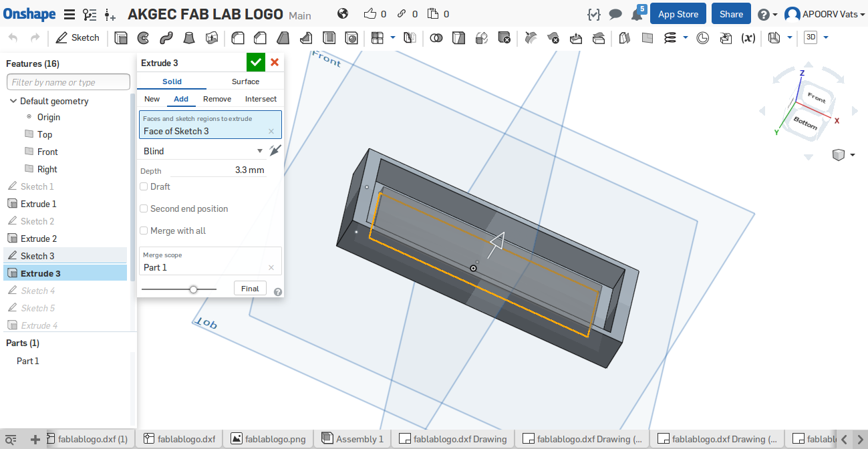Screen dimensions: 868x449
Task: Select the Draft tool in toolbar
Action: pos(283,38)
